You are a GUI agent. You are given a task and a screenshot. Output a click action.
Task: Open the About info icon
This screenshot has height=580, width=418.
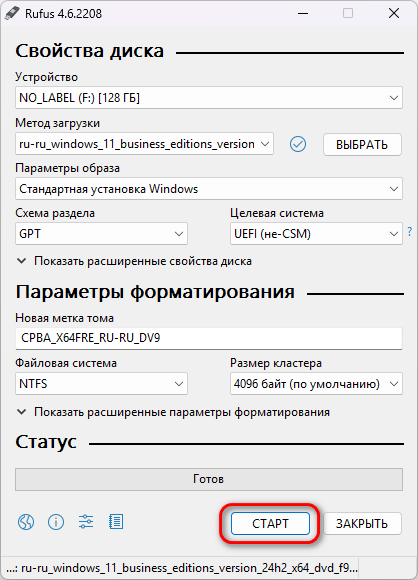point(56,522)
